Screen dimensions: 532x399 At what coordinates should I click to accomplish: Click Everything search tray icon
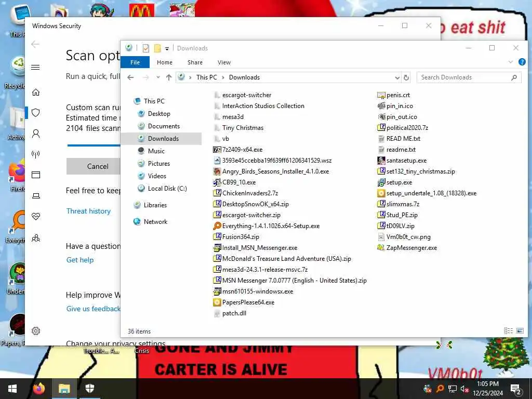click(440, 389)
